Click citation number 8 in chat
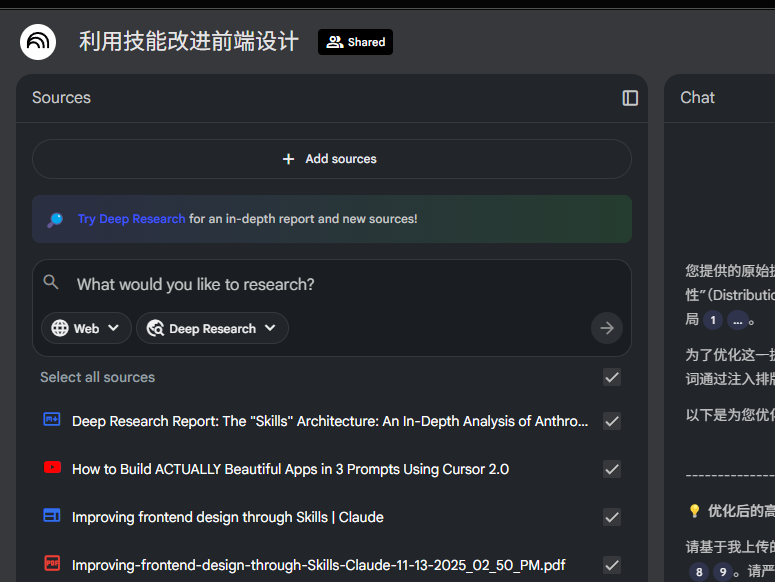The width and height of the screenshot is (775, 582). [699, 572]
